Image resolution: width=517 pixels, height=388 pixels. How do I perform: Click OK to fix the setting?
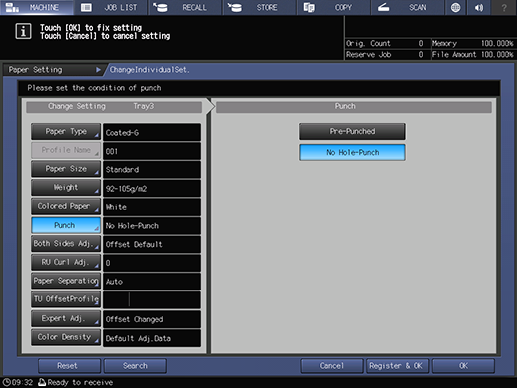point(463,366)
